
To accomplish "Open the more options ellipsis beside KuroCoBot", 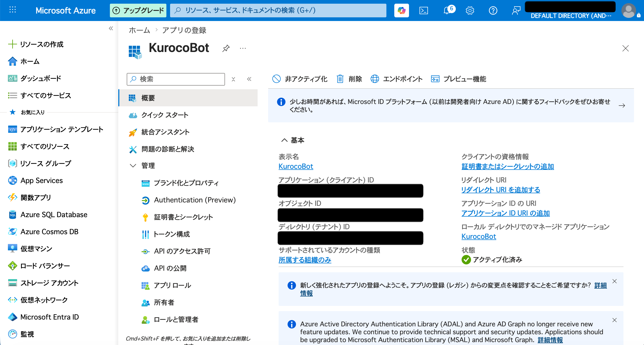I will pyautogui.click(x=243, y=48).
